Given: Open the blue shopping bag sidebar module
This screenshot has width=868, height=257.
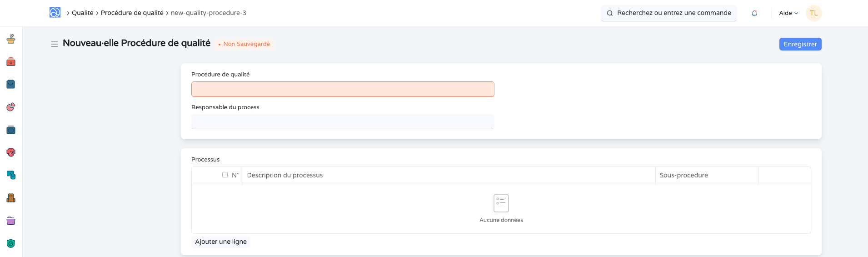Looking at the screenshot, I should (11, 84).
